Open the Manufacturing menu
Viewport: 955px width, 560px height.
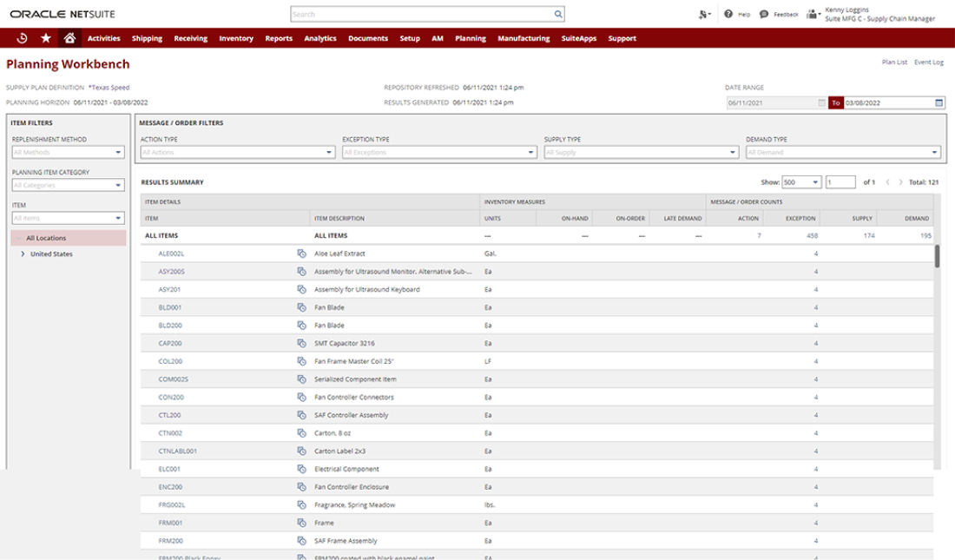(x=524, y=38)
